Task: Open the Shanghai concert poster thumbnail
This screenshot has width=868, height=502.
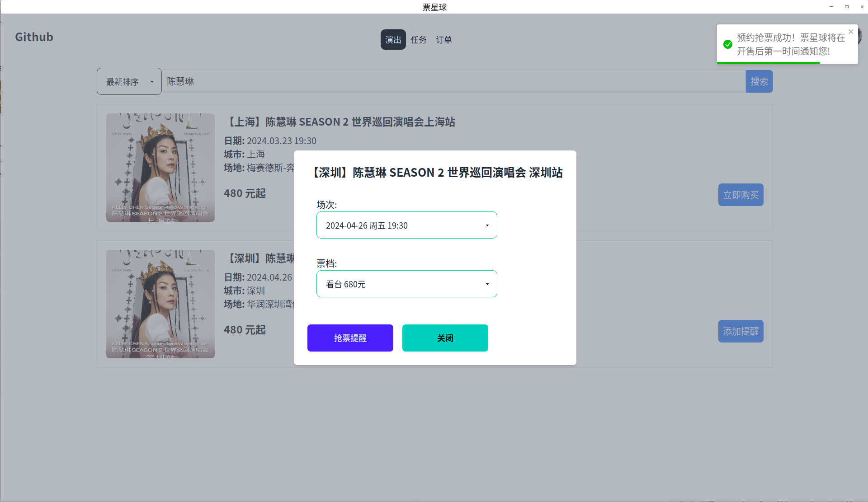Action: pos(160,168)
